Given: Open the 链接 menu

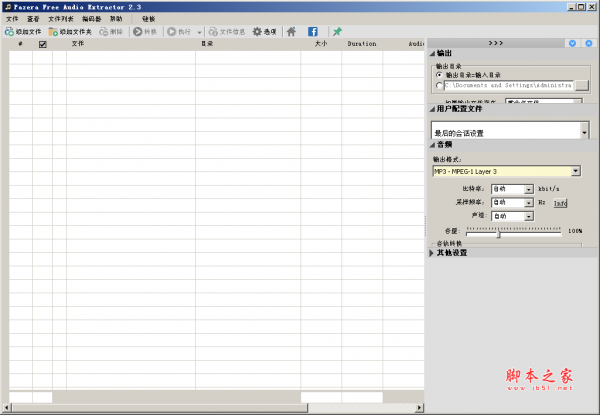Looking at the screenshot, I should [x=148, y=19].
